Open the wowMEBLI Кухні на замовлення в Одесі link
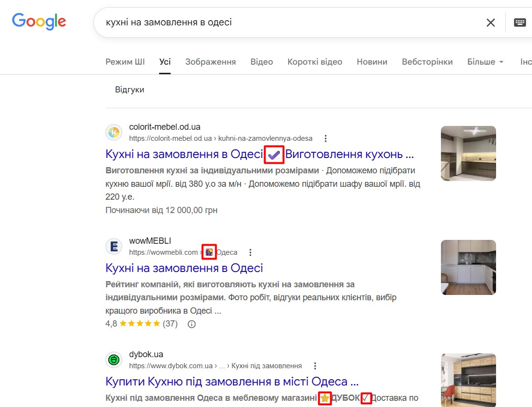532x407 pixels. pos(184,268)
